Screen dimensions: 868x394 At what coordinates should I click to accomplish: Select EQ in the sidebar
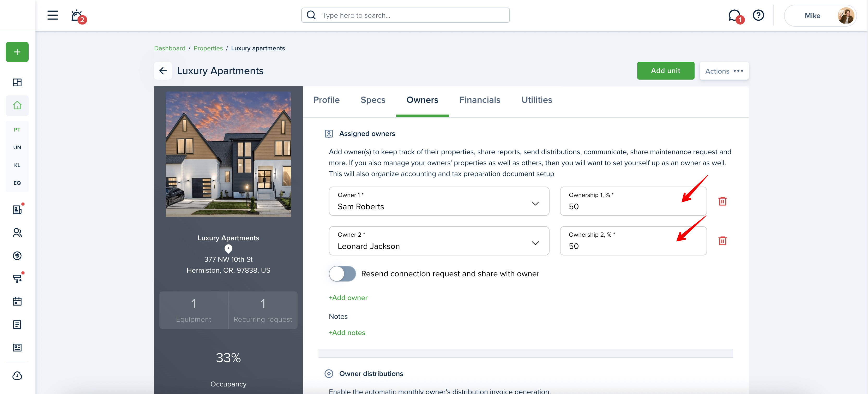(17, 183)
